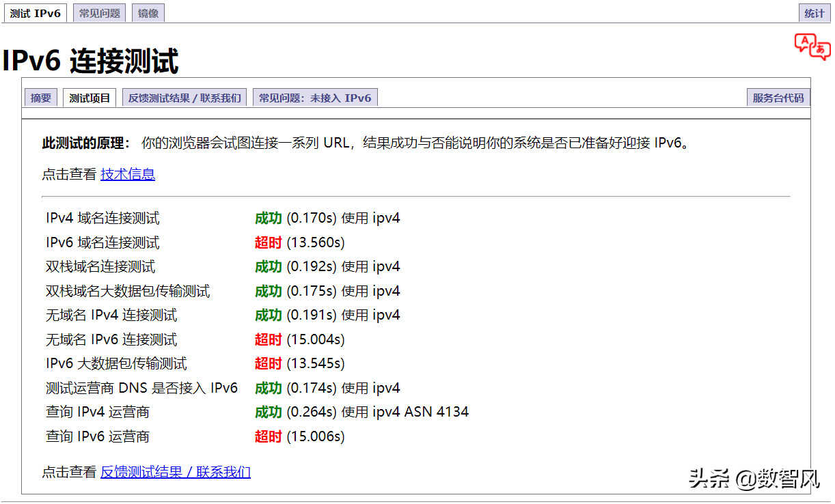Image resolution: width=835 pixels, height=504 pixels.
Task: Click the 查询 IPv6 运营商 row label
Action: (x=98, y=436)
